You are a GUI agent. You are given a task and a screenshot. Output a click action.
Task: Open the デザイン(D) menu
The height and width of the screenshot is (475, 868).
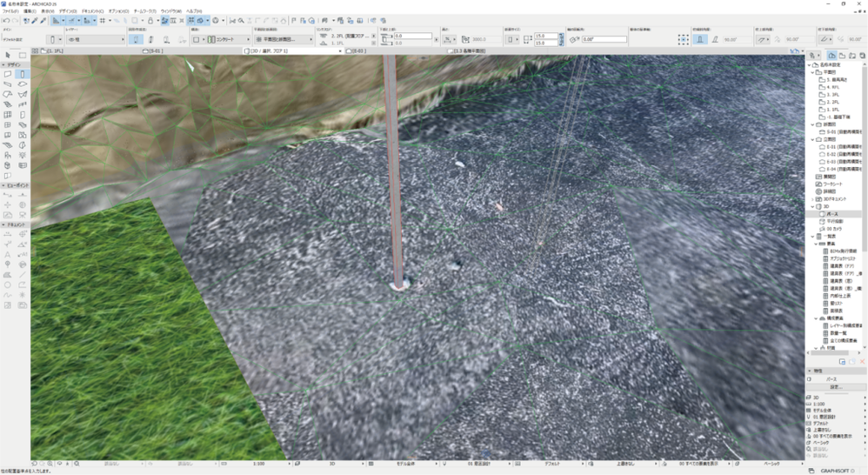68,11
